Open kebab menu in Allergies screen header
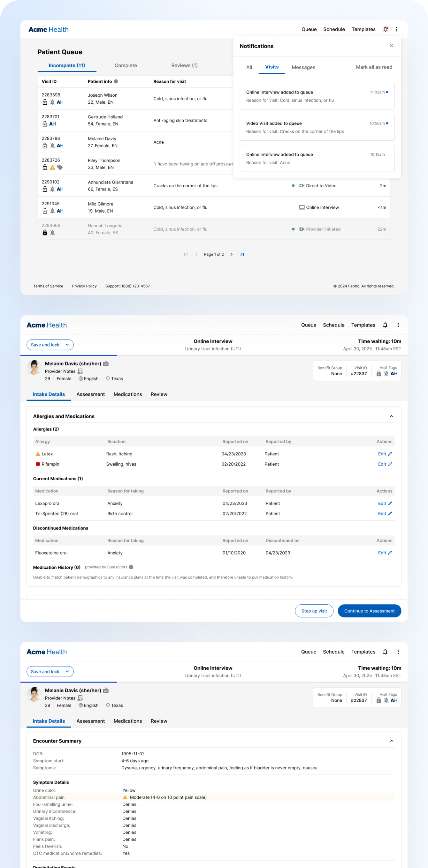This screenshot has height=868, width=428. (398, 325)
